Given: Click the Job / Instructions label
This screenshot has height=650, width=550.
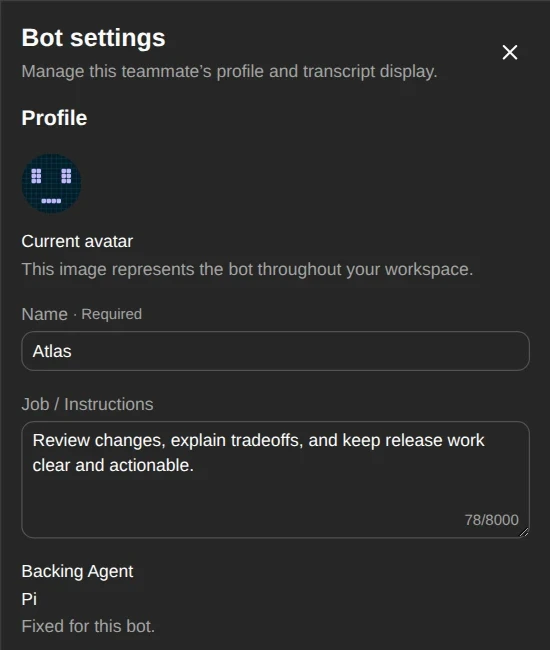Looking at the screenshot, I should tap(87, 404).
